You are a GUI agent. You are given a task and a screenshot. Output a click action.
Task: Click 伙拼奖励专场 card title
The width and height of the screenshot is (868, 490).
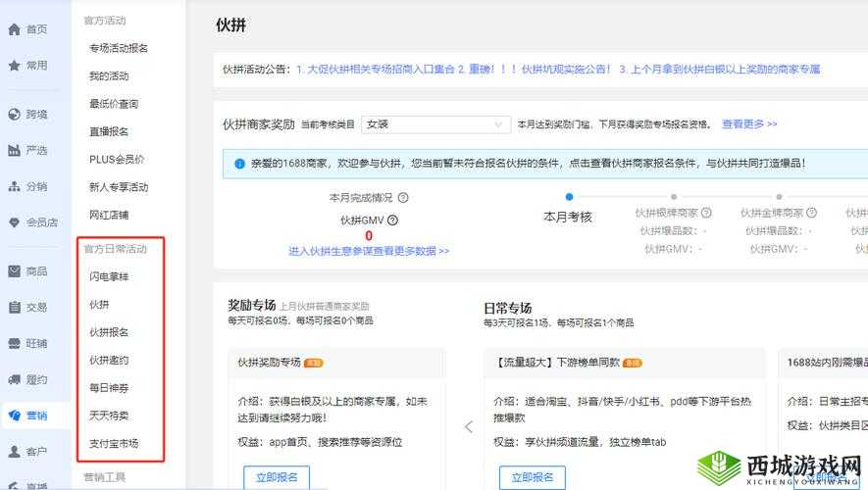(269, 363)
